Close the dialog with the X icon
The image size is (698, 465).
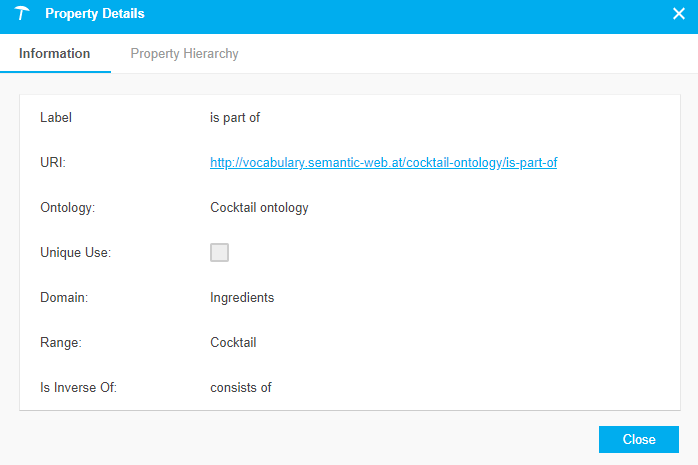(x=678, y=14)
